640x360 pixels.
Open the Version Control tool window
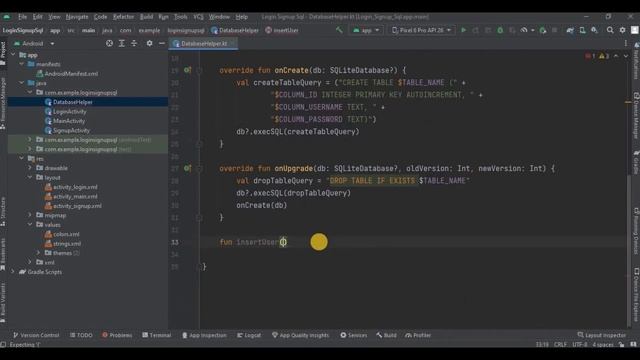(36, 335)
